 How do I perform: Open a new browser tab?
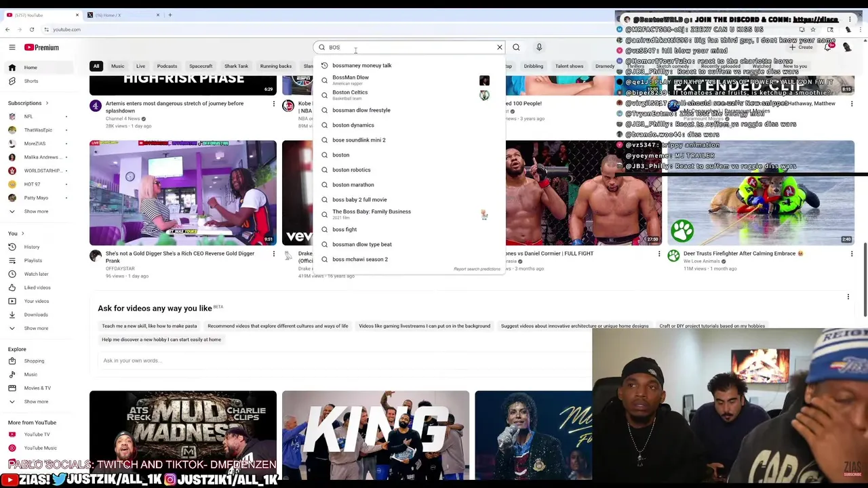click(170, 15)
